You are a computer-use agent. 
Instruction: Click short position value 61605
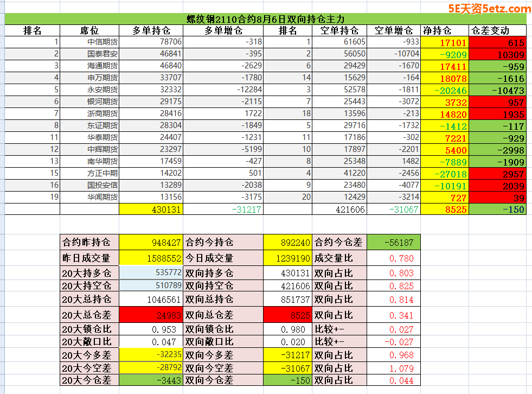click(339, 42)
